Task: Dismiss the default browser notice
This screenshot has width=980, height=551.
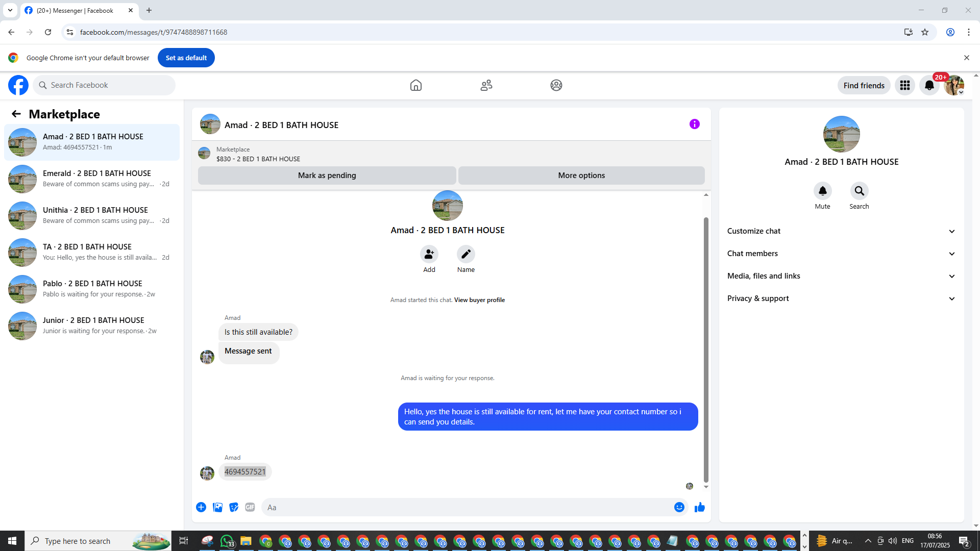Action: point(967,58)
